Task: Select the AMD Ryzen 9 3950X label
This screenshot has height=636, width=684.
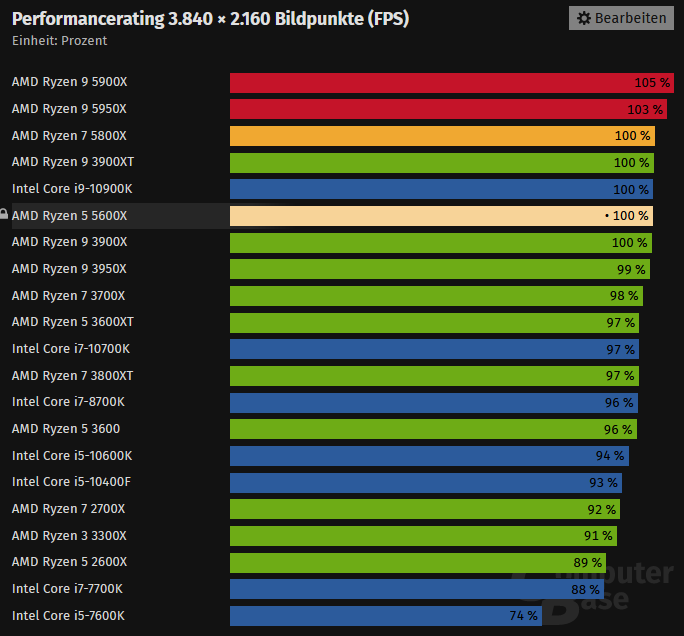Action: click(x=69, y=269)
